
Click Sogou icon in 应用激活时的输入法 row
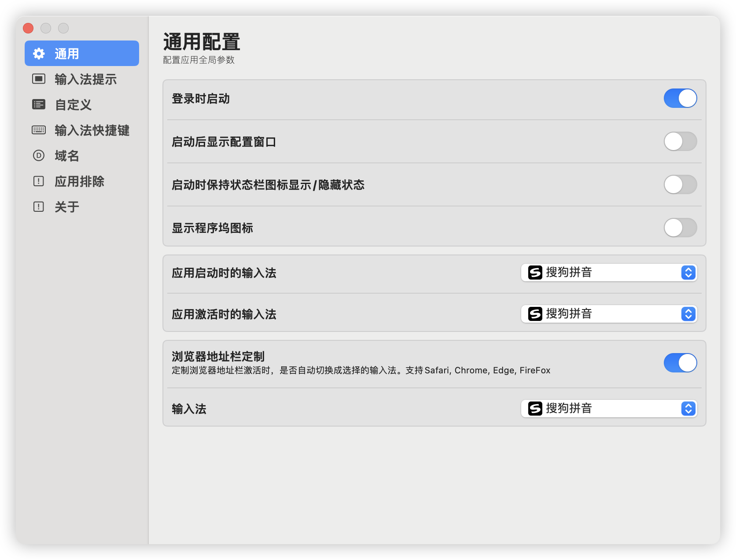coord(535,314)
